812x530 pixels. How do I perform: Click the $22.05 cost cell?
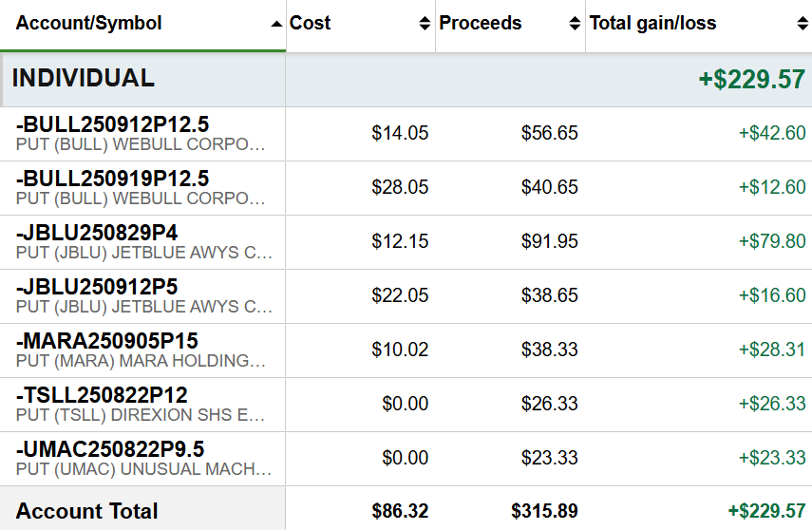coord(400,295)
